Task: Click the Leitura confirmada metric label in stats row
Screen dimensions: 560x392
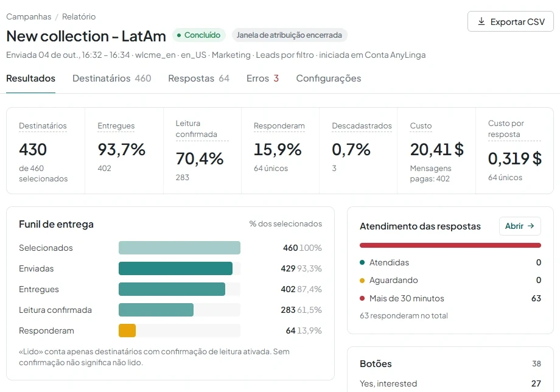Action: (x=197, y=129)
